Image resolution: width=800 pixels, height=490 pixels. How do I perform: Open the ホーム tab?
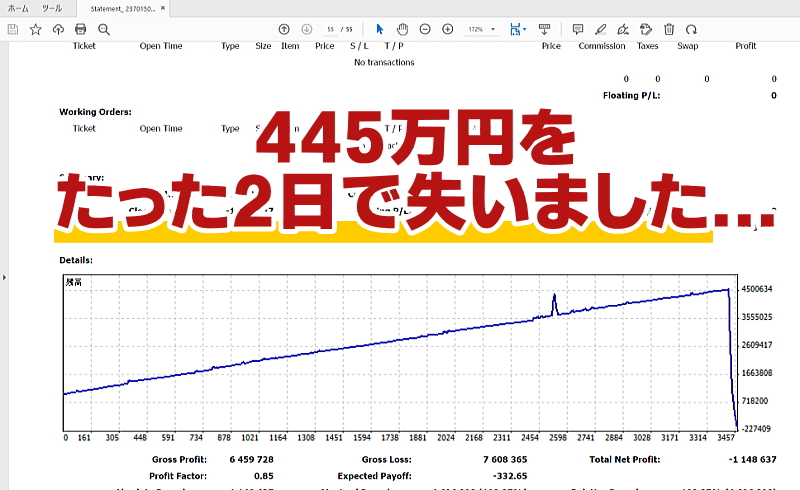pos(18,7)
